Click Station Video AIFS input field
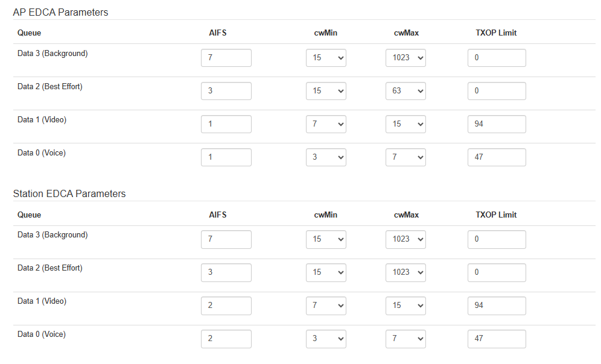 coord(226,306)
